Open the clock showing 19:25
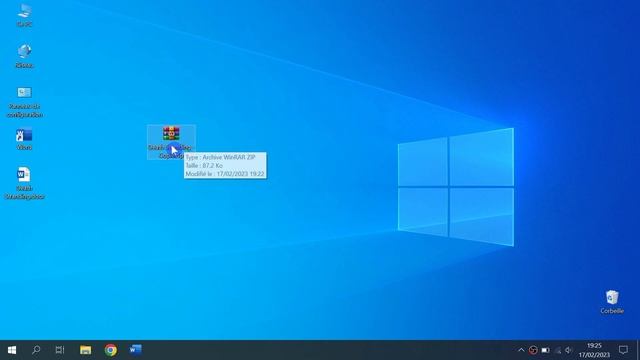The image size is (640, 360). tap(594, 350)
